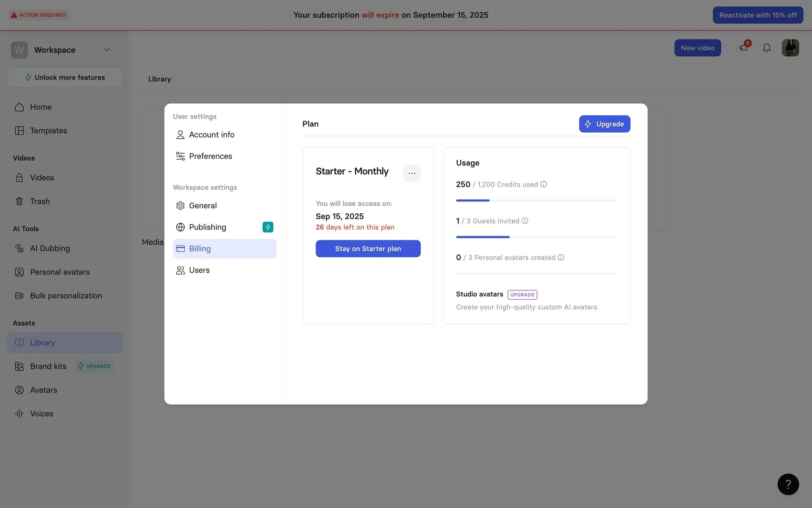Click the Guests invited progress bar
Image resolution: width=812 pixels, height=508 pixels.
pos(536,237)
